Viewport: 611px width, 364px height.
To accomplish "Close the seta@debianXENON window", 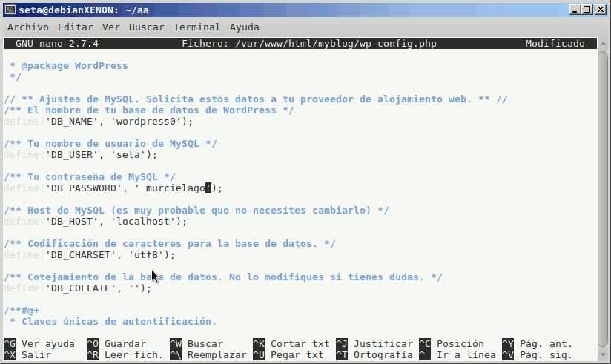I will pyautogui.click(x=601, y=10).
